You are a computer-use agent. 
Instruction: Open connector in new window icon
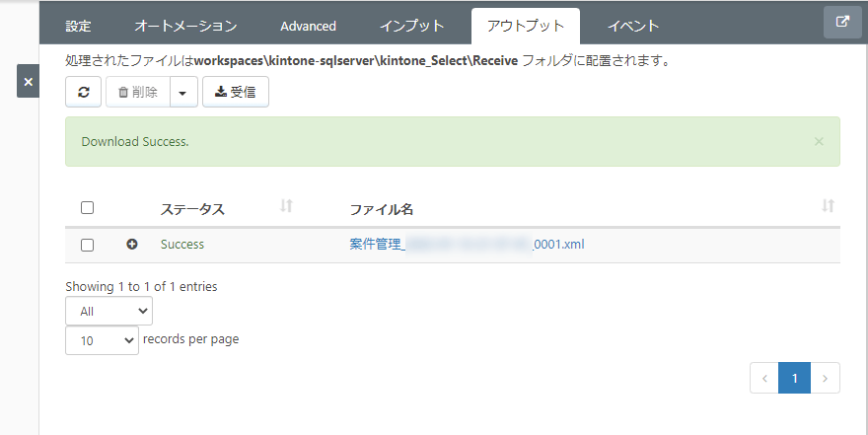[x=842, y=22]
